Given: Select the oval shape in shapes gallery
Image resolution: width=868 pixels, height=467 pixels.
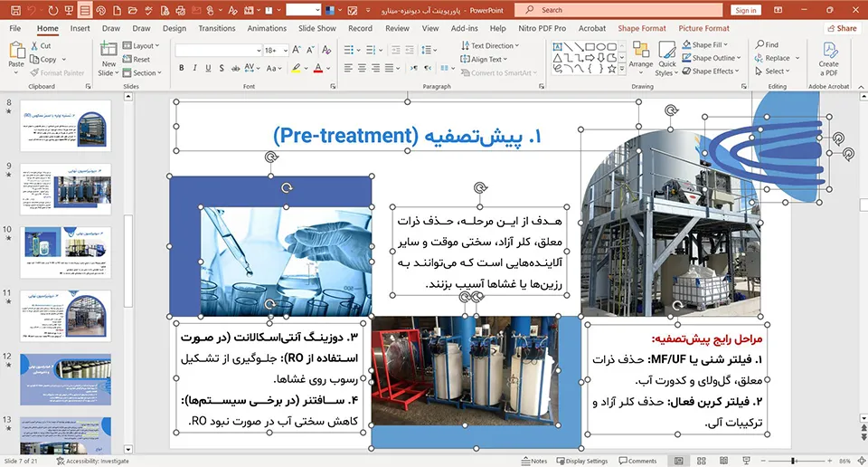Looking at the screenshot, I should pos(600,47).
